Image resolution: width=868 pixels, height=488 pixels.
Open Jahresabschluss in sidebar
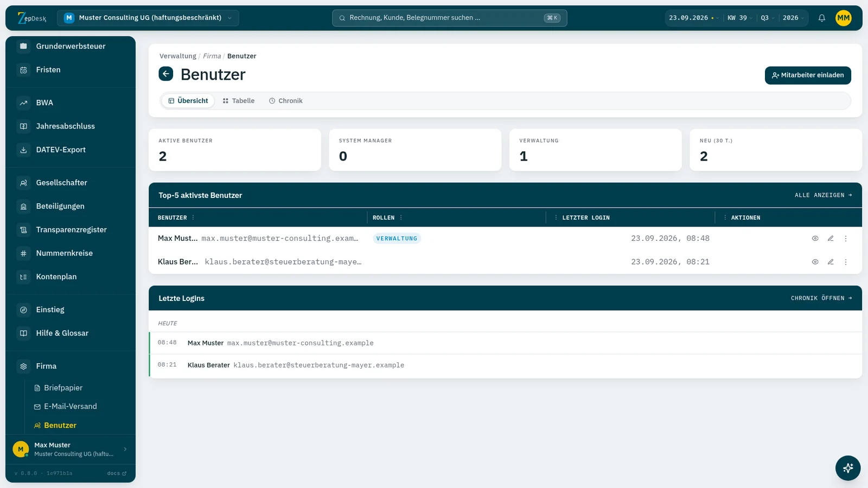point(71,126)
